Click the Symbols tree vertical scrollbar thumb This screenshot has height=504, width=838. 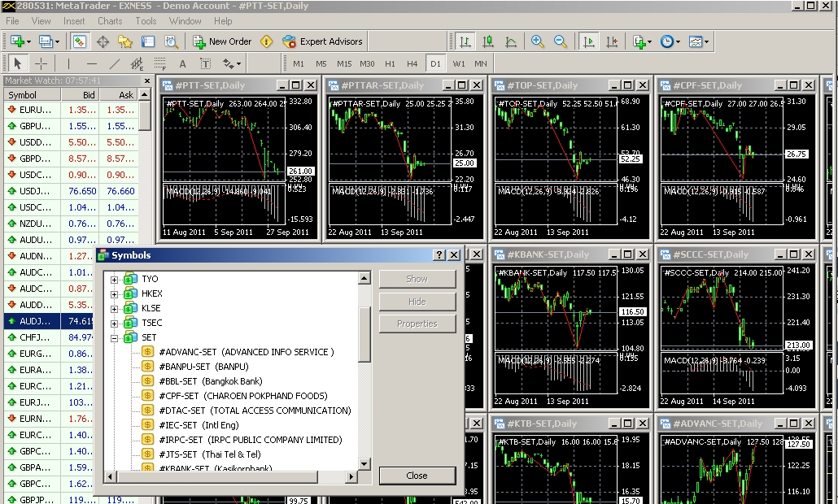(364, 335)
